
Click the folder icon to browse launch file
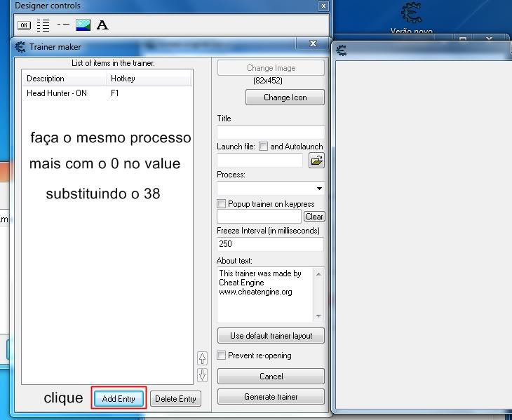316,161
